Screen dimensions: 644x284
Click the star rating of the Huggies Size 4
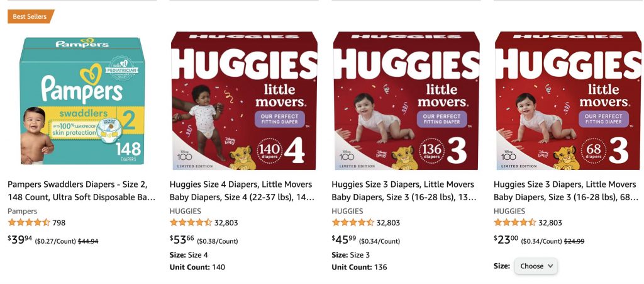(x=191, y=223)
